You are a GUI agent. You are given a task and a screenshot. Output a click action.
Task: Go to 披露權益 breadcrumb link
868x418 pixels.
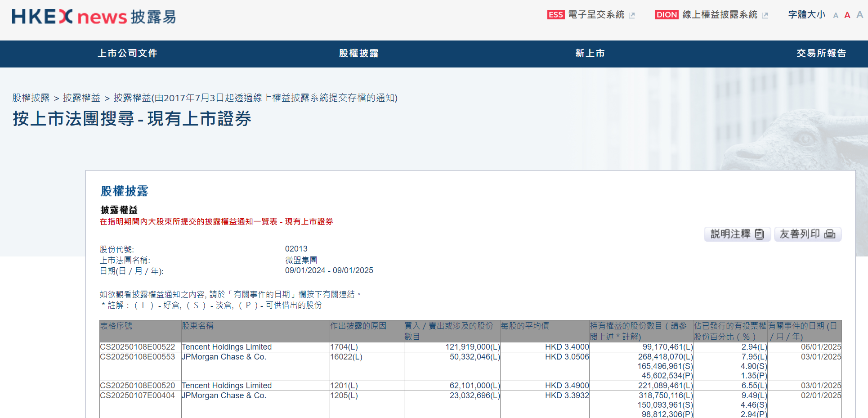tap(81, 98)
